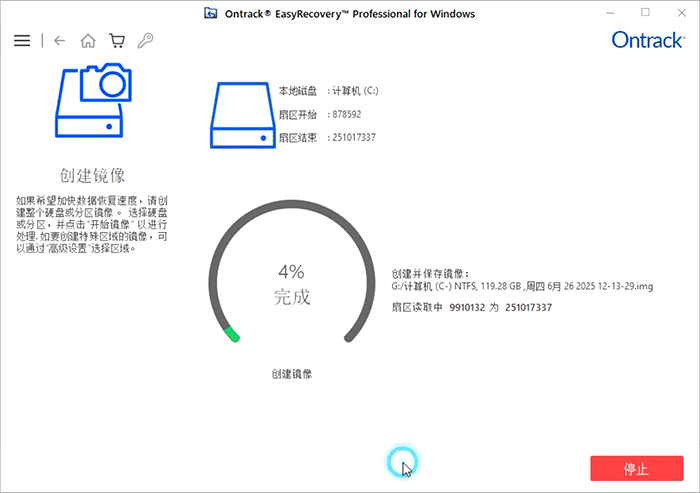Open the shopping cart purchase icon
The height and width of the screenshot is (493, 700).
pos(117,41)
